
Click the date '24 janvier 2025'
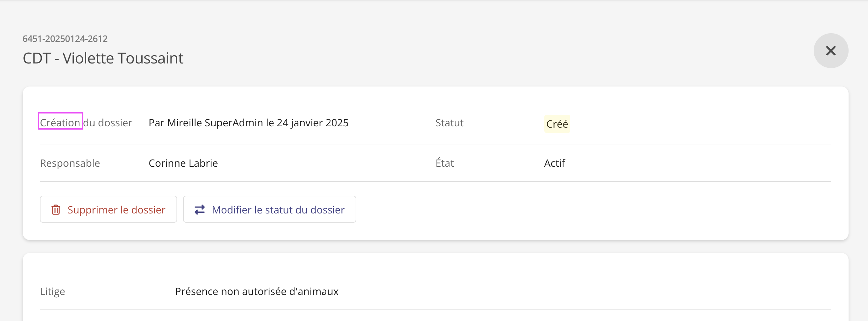[x=312, y=122]
